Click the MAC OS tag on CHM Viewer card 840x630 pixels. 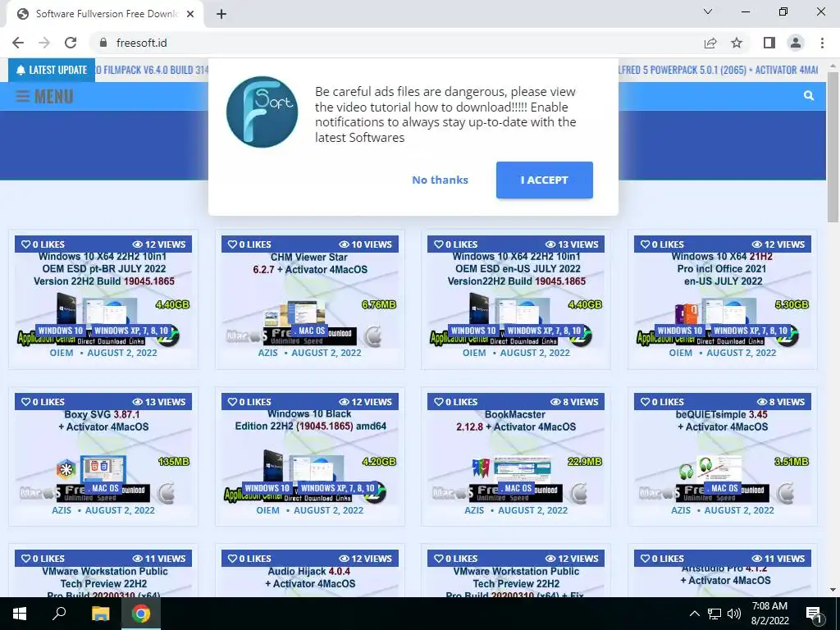tap(309, 331)
